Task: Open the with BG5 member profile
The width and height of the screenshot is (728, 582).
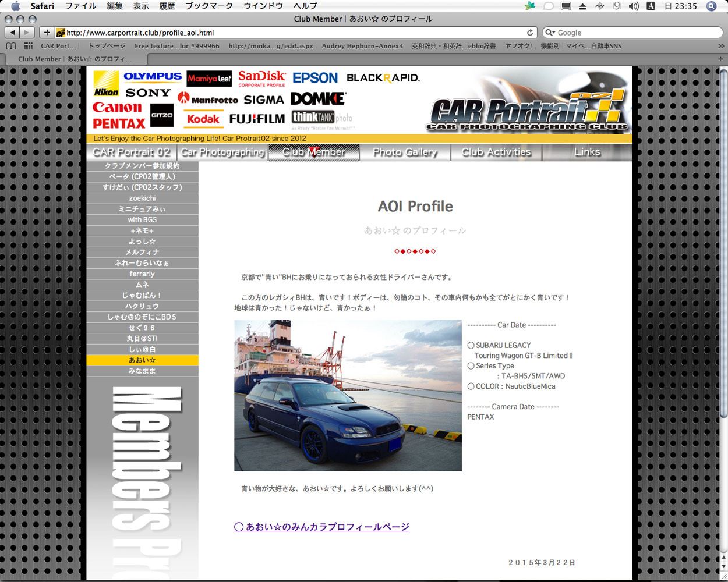Action: [x=142, y=220]
